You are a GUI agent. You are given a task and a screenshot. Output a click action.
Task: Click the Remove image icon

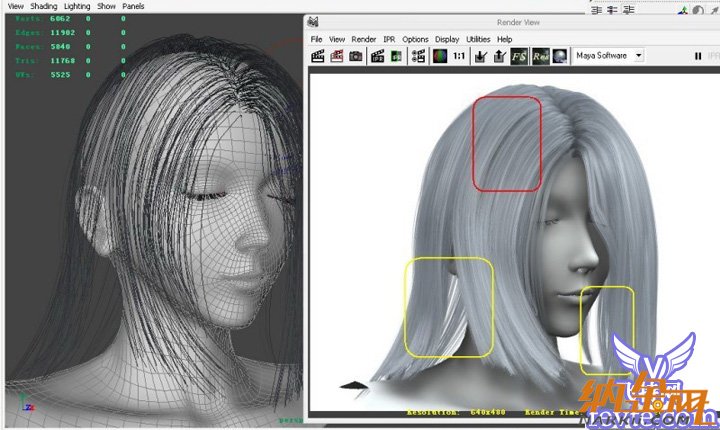(500, 57)
